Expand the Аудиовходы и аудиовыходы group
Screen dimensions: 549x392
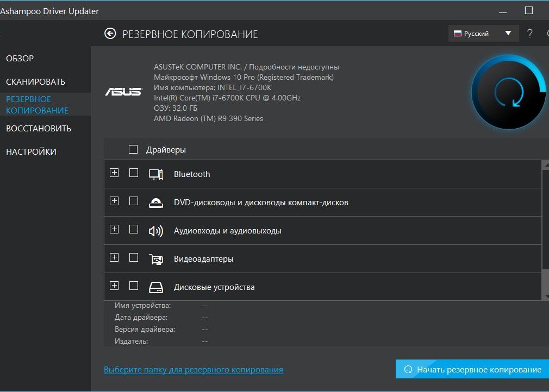pyautogui.click(x=114, y=230)
